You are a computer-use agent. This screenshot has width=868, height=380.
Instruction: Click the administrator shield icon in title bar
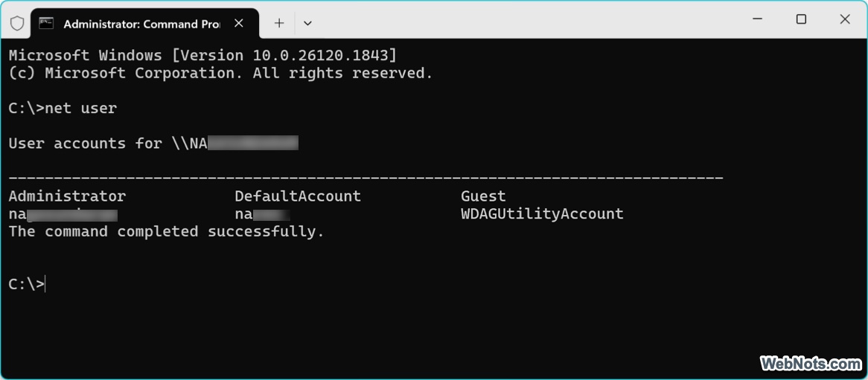coord(17,23)
